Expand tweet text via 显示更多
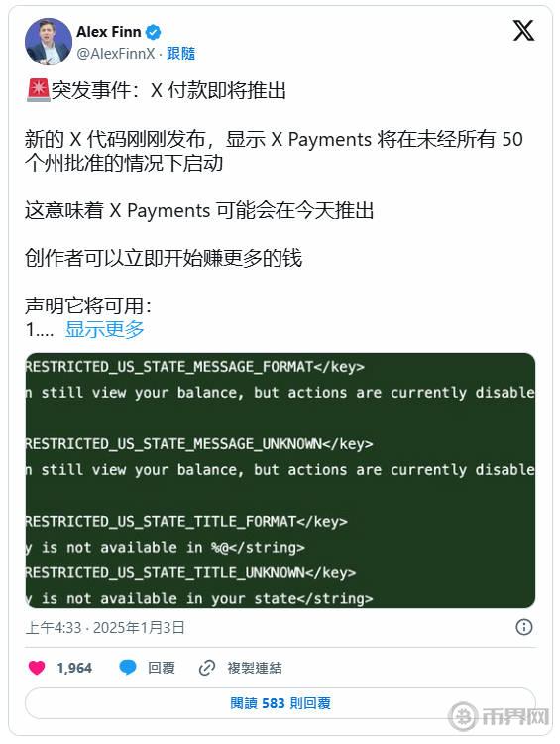Image resolution: width=560 pixels, height=744 pixels. click(104, 329)
